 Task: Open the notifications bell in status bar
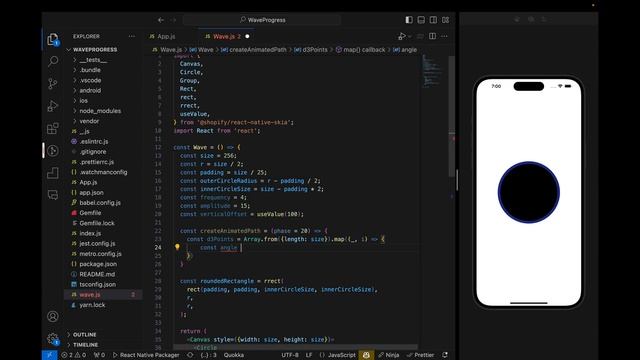[x=445, y=355]
